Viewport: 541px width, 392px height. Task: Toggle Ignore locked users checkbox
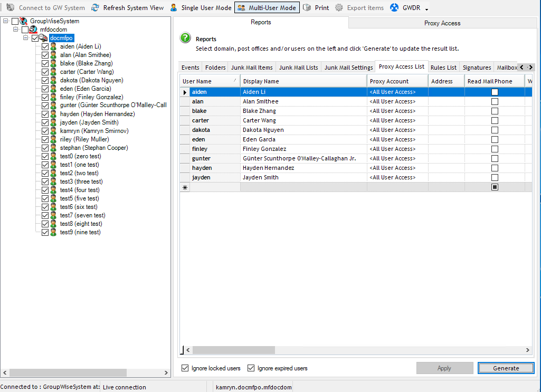click(185, 368)
